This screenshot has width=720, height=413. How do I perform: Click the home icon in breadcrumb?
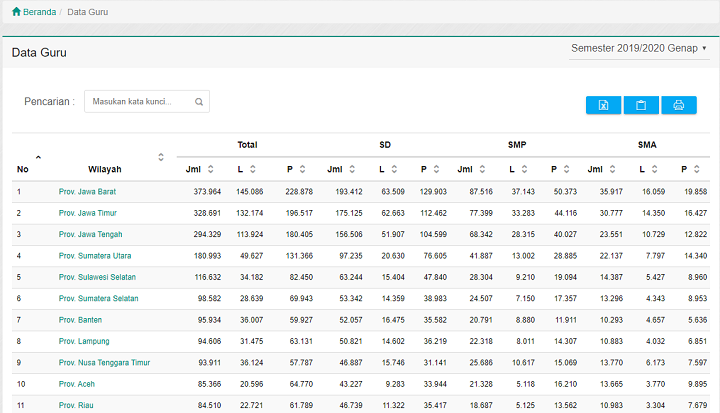tap(17, 11)
